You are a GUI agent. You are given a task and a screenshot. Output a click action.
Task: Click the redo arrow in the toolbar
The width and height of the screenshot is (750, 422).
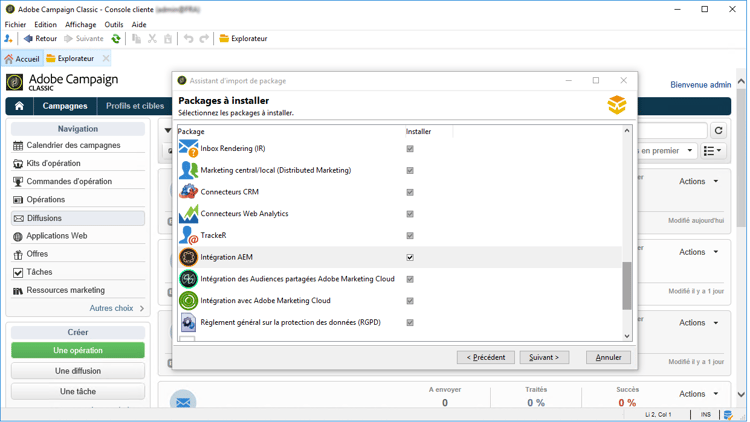204,39
